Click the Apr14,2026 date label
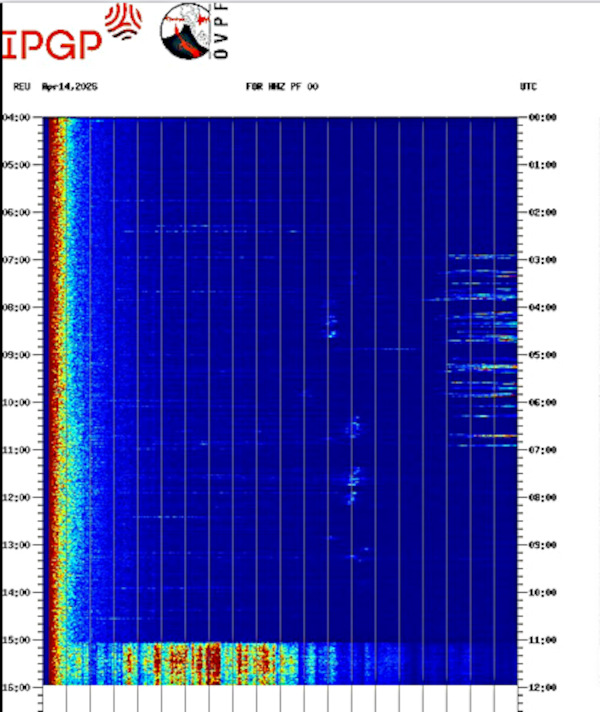 70,87
